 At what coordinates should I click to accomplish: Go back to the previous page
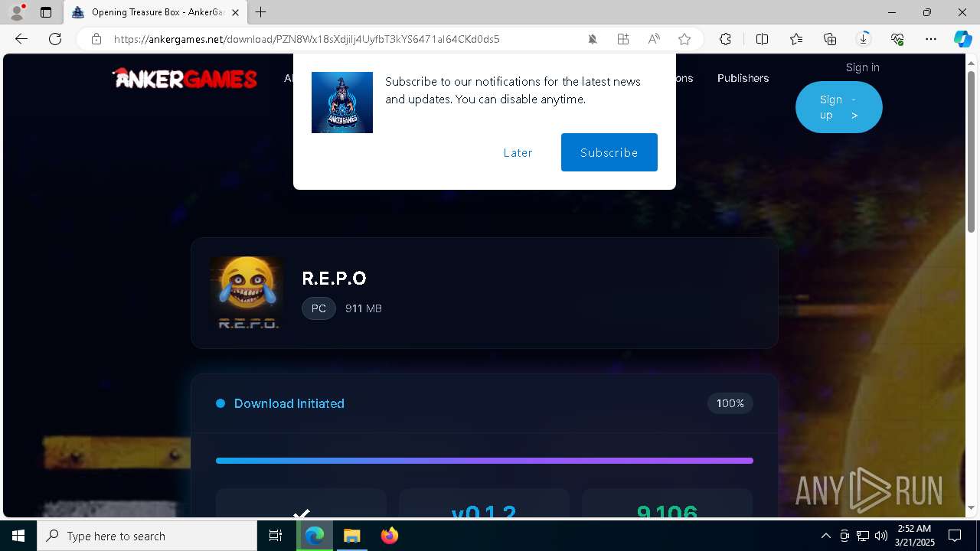coord(21,39)
